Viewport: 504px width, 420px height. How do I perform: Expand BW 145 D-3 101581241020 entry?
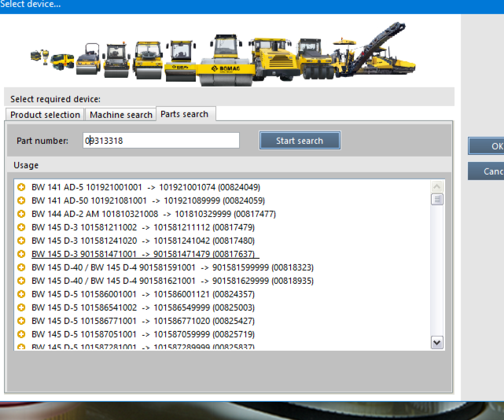point(21,241)
